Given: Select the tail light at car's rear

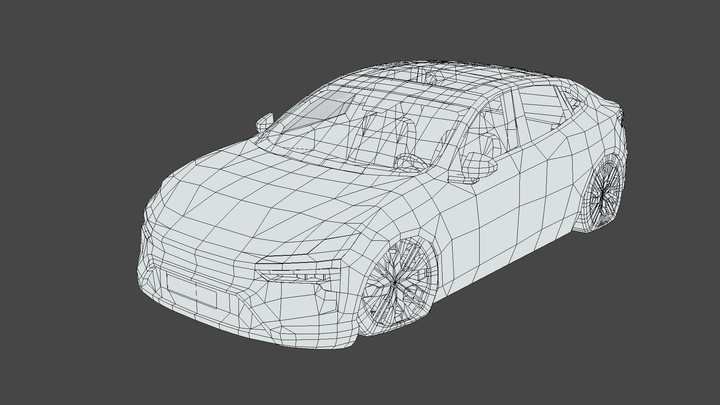Looking at the screenshot, I should [x=621, y=120].
